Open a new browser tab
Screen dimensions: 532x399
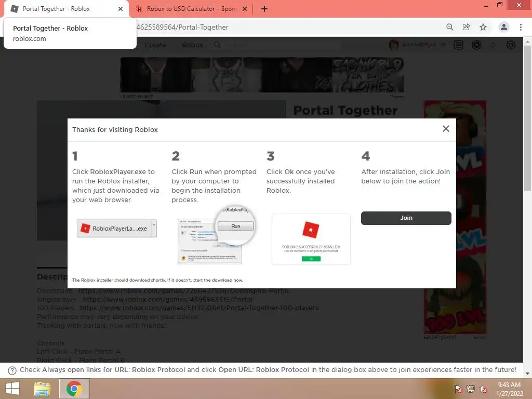(264, 9)
